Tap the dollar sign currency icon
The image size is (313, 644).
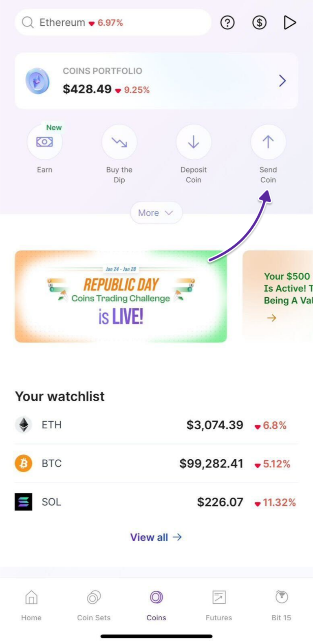(259, 22)
